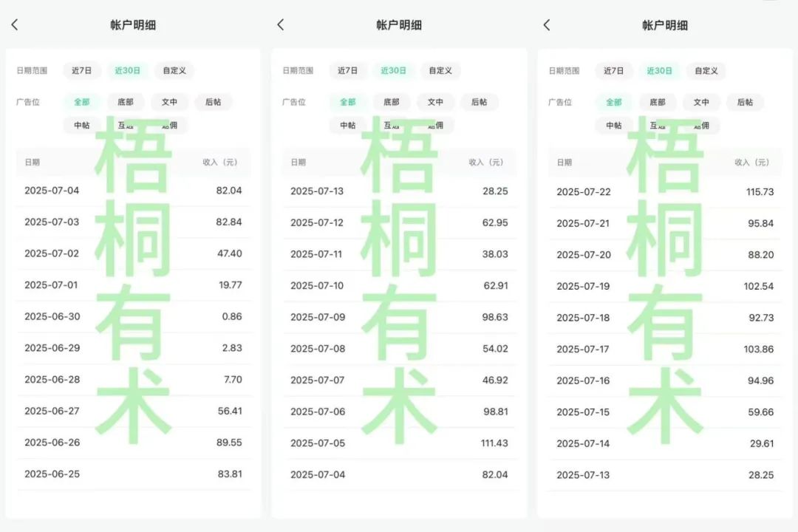This screenshot has width=798, height=532.
Task: Open 自定义 custom range in the middle panel
Action: (x=440, y=71)
